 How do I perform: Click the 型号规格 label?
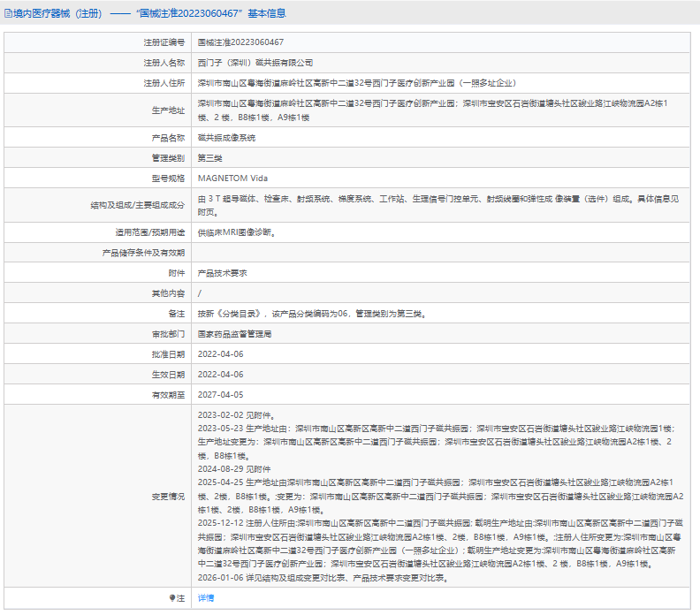[x=168, y=178]
